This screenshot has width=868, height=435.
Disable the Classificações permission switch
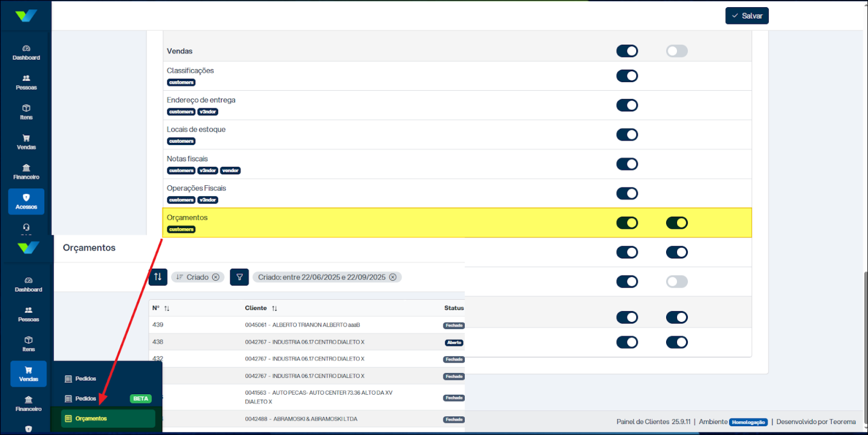[627, 76]
